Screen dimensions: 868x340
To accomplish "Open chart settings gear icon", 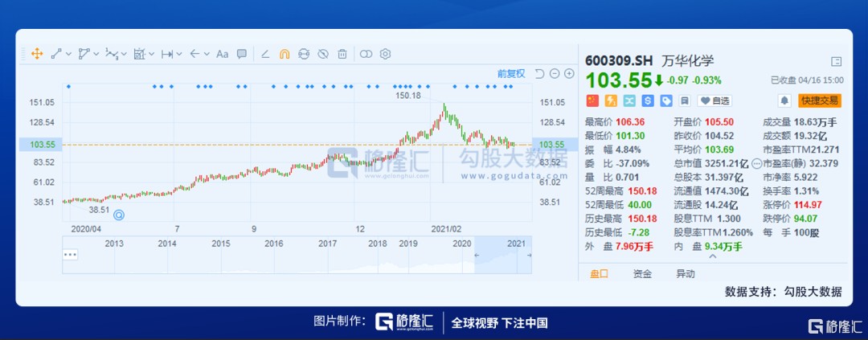I will 385,54.
